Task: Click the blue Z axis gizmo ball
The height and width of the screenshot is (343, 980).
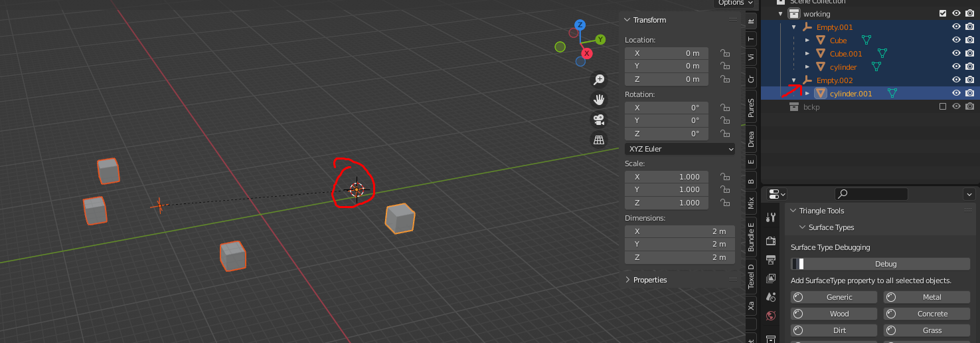Action: (x=580, y=25)
